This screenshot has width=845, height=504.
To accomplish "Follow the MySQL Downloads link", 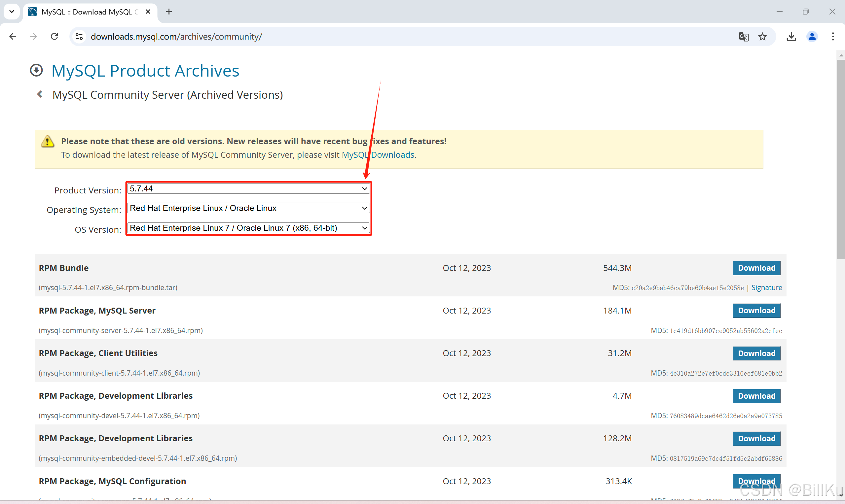I will pyautogui.click(x=378, y=155).
